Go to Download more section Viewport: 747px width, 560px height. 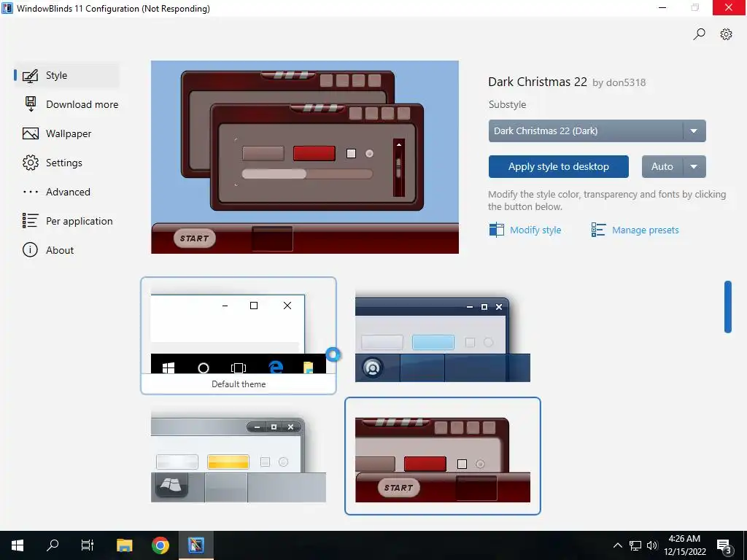pyautogui.click(x=82, y=105)
